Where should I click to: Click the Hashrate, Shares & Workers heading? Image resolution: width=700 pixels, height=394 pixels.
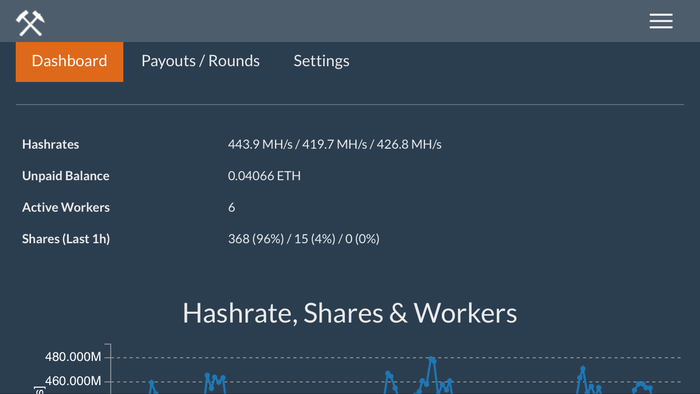point(350,313)
